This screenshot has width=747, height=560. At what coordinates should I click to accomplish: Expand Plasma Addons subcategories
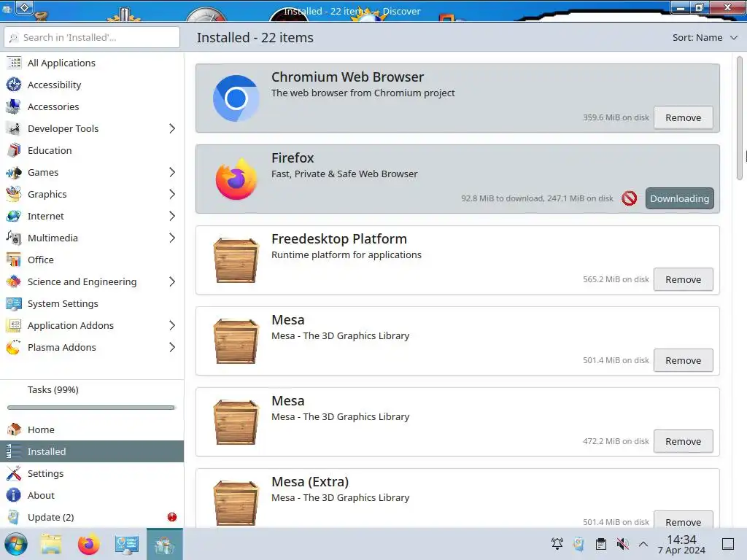pos(172,348)
